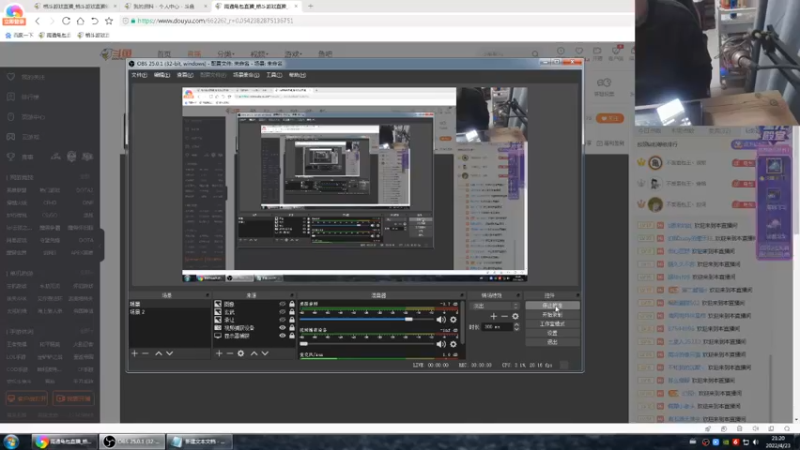
Task: Open the OBS 场景集合 menu
Action: pos(246,75)
